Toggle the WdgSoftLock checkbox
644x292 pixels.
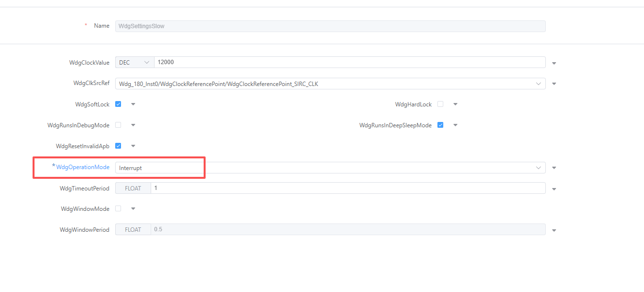pyautogui.click(x=118, y=104)
